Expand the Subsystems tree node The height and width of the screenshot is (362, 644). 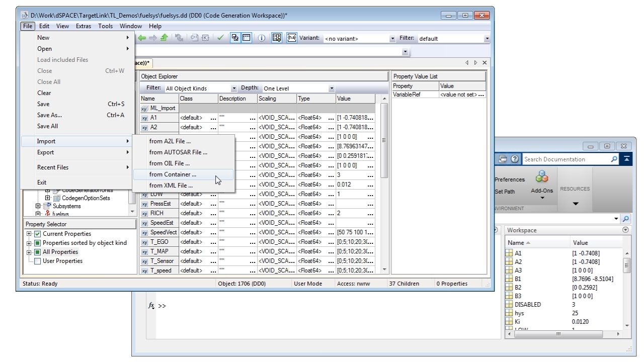[38, 206]
